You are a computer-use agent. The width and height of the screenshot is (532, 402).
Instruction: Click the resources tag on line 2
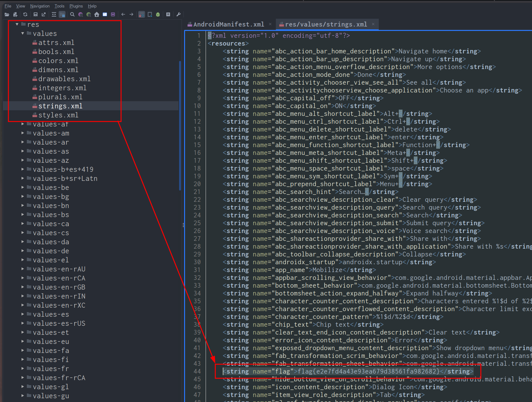pyautogui.click(x=228, y=43)
